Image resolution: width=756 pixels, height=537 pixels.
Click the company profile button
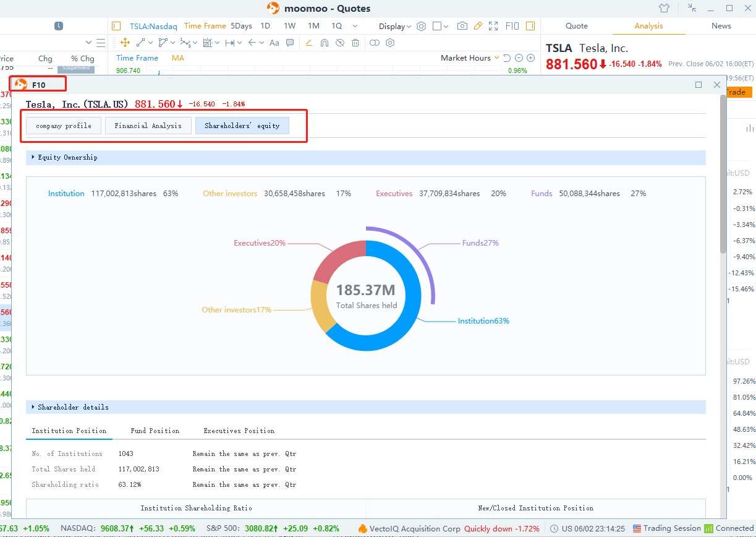pyautogui.click(x=64, y=126)
